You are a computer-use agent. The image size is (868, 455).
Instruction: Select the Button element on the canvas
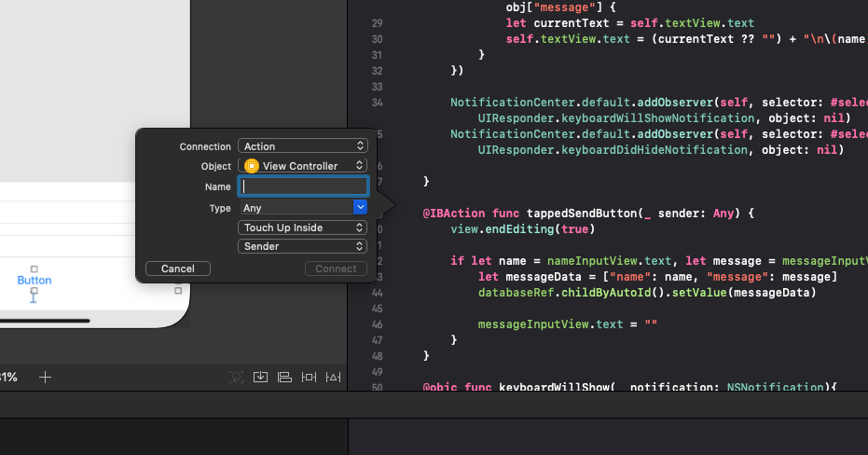pos(34,280)
